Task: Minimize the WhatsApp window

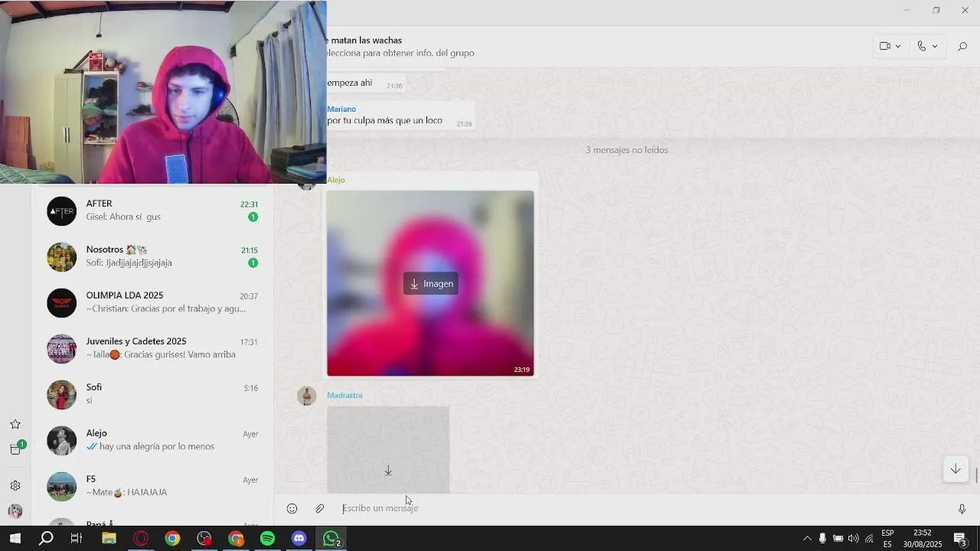Action: click(907, 10)
